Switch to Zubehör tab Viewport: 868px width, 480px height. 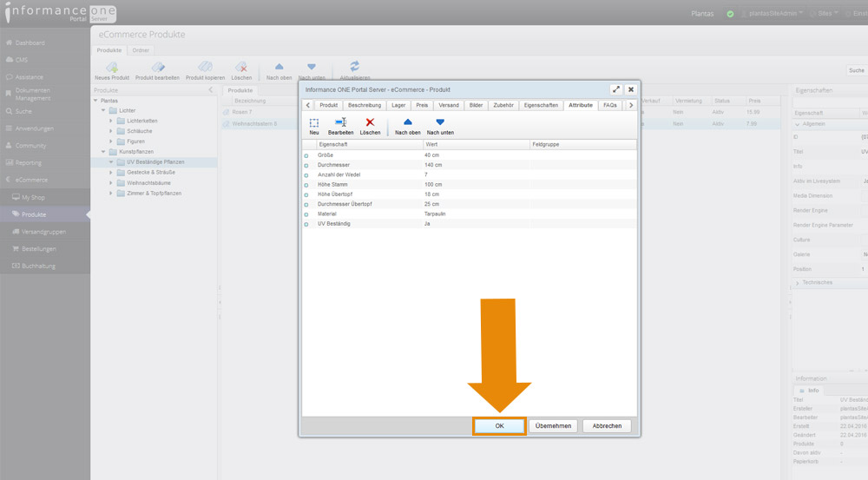click(x=503, y=105)
